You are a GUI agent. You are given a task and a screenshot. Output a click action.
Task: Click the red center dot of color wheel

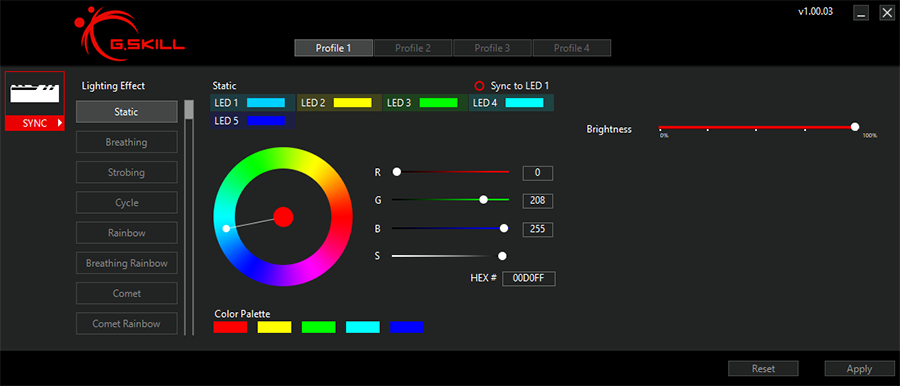[284, 217]
